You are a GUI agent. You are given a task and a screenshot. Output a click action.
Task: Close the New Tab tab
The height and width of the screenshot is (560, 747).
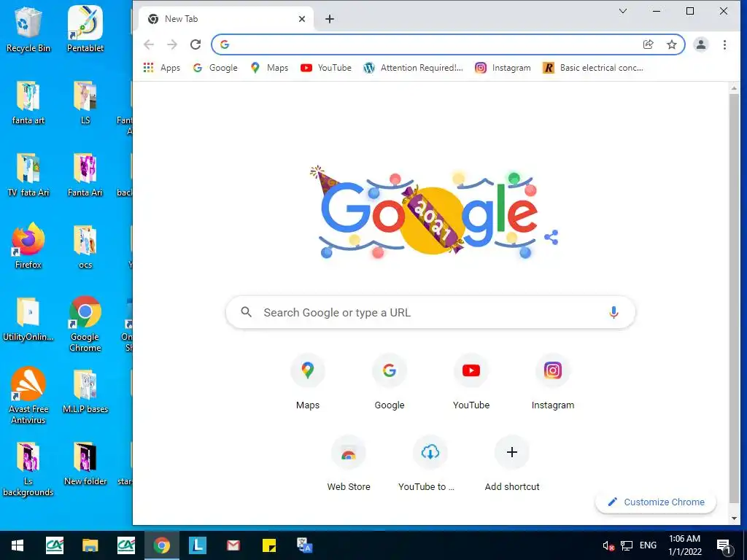coord(301,19)
